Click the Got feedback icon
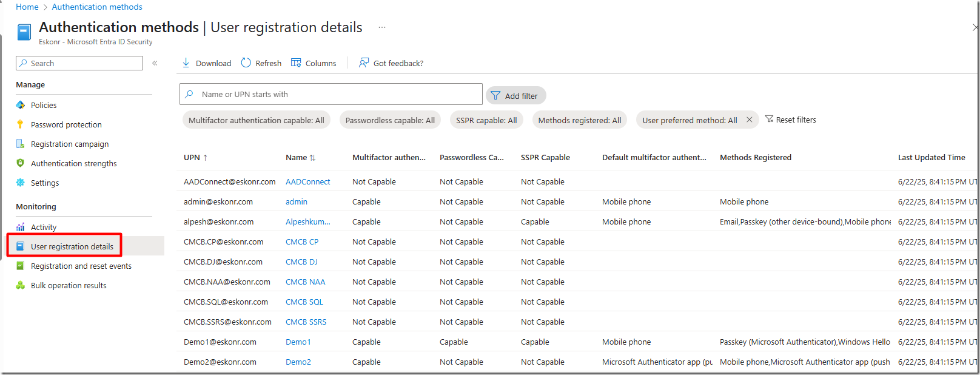980x375 pixels. click(364, 63)
